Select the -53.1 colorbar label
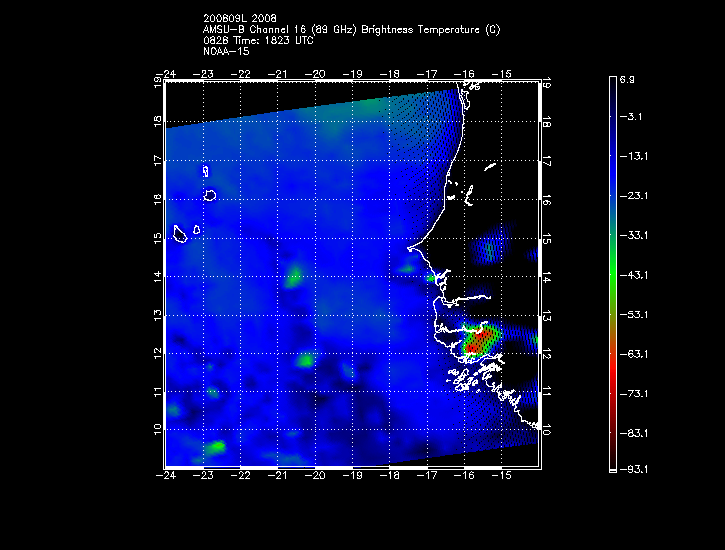The image size is (725, 550). coord(633,315)
